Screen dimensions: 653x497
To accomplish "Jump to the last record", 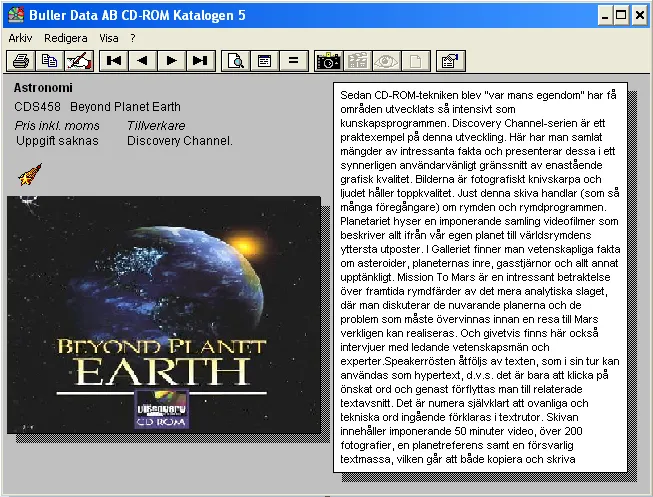I will [201, 61].
